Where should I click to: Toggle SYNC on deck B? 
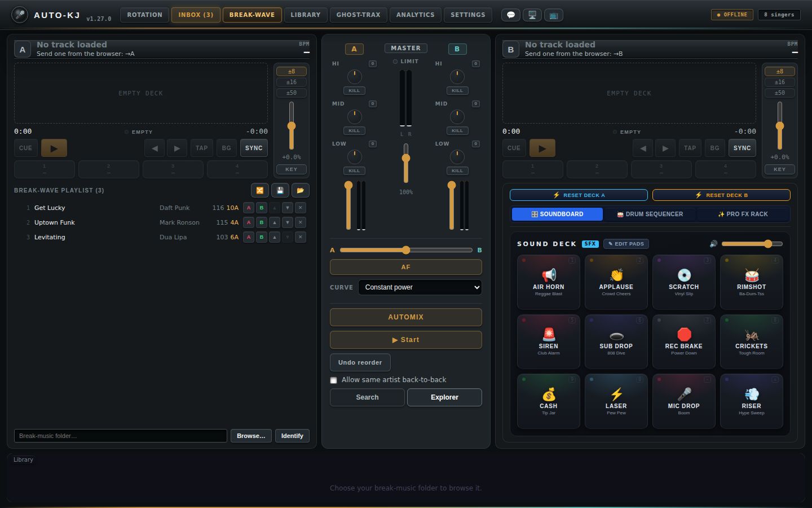coord(742,148)
